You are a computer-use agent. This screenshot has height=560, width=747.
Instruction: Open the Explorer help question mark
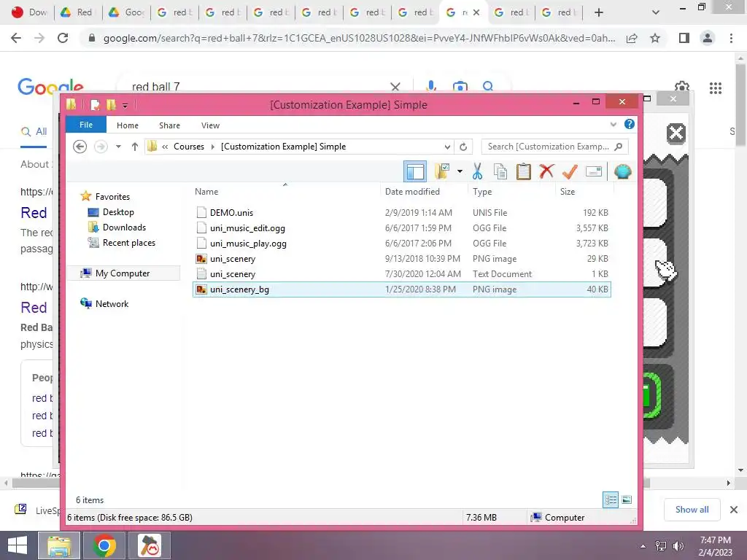(x=630, y=124)
